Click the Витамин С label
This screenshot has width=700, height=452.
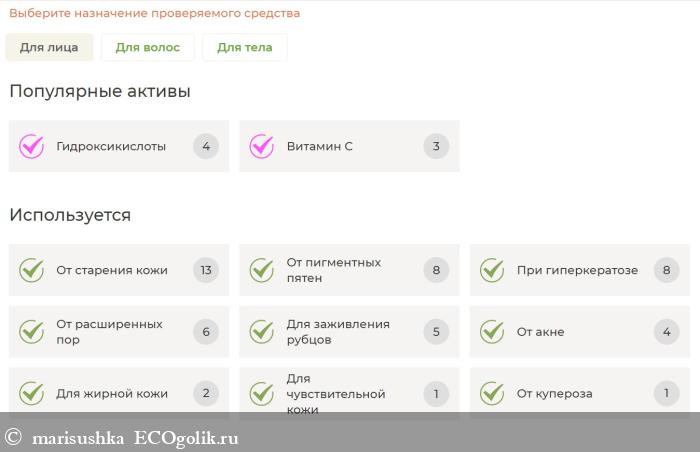tap(319, 146)
